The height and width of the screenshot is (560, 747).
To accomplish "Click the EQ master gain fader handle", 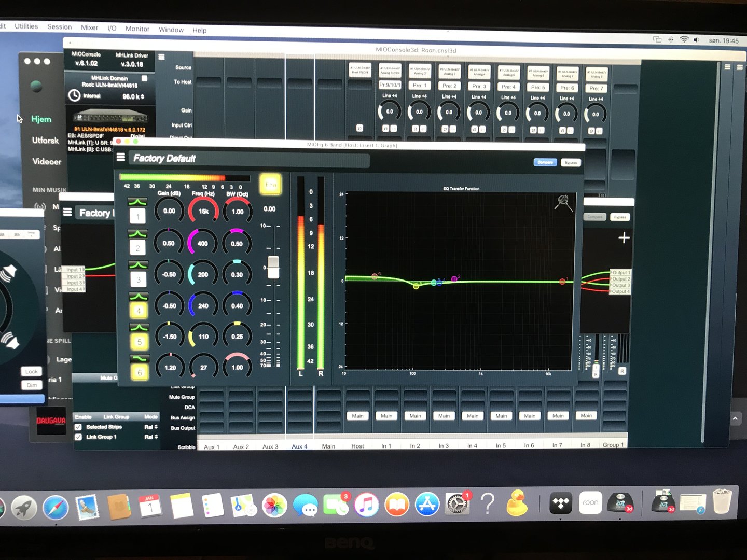I will point(273,267).
